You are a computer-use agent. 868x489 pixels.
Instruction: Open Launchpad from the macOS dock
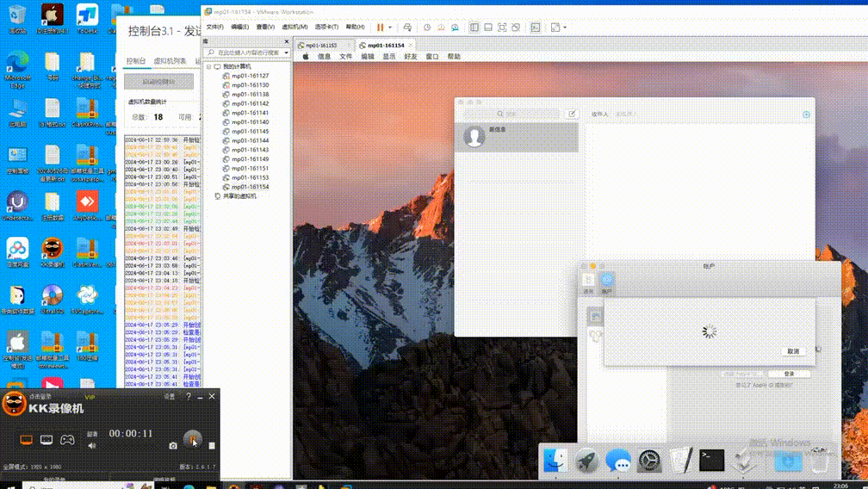(586, 461)
